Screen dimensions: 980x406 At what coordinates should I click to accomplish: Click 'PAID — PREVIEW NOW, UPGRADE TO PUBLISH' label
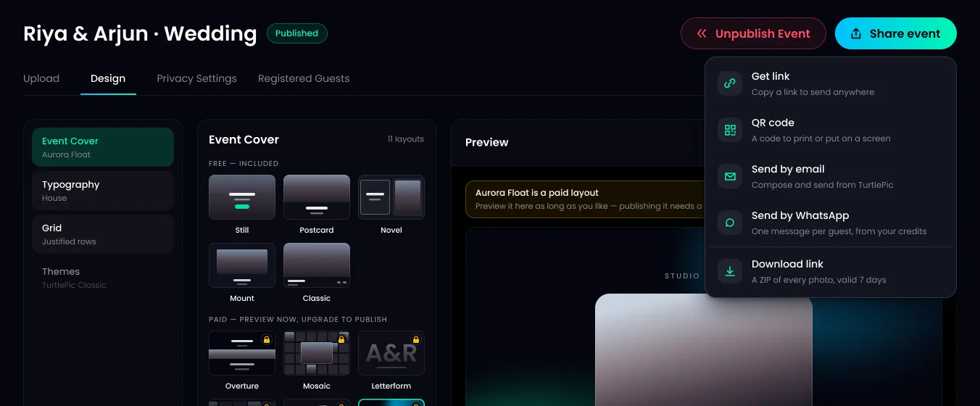298,319
